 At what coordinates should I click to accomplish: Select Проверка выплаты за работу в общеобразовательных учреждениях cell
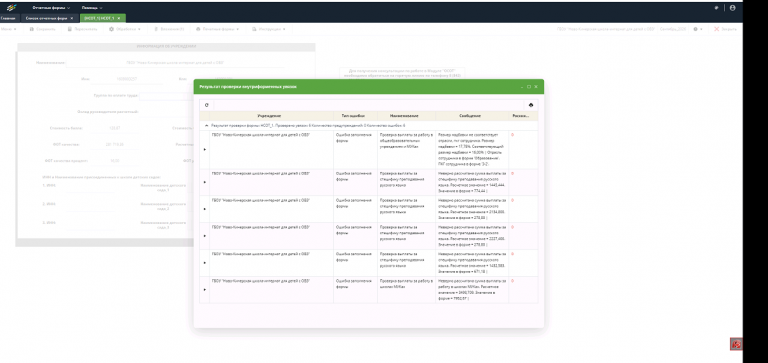point(407,149)
